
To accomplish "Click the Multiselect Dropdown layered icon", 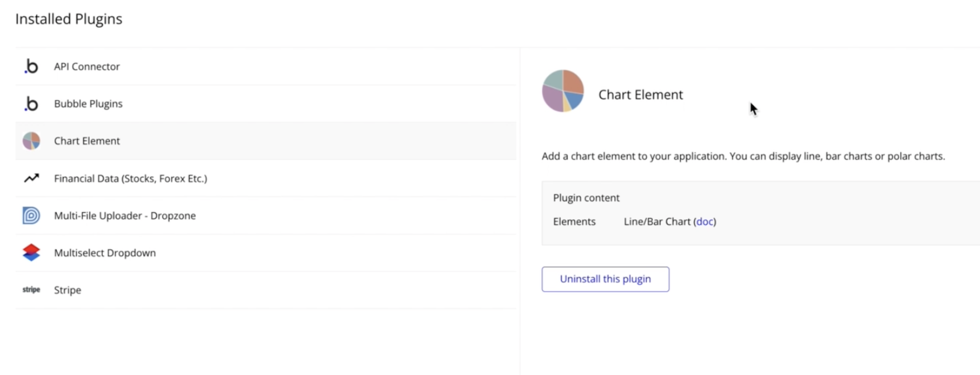I will pos(31,252).
